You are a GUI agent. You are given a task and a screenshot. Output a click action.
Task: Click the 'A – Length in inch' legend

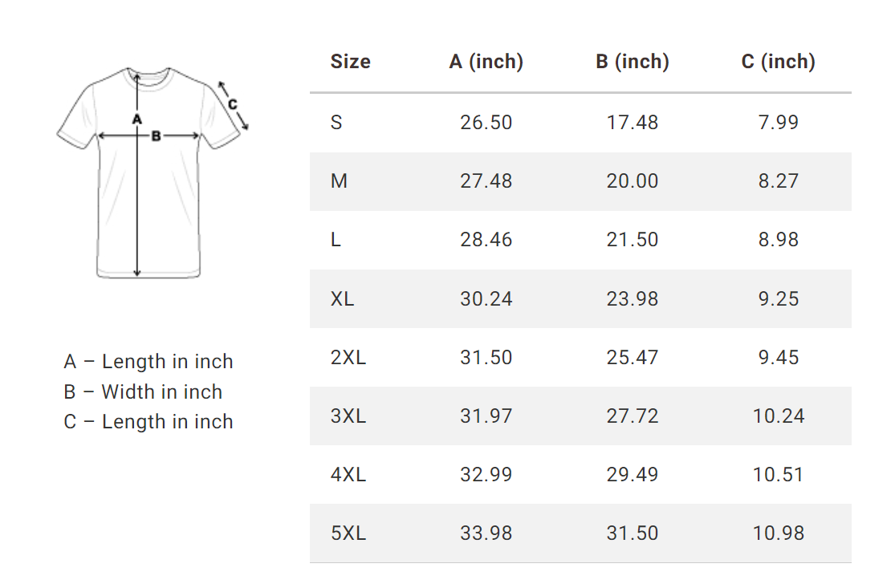coord(148,362)
